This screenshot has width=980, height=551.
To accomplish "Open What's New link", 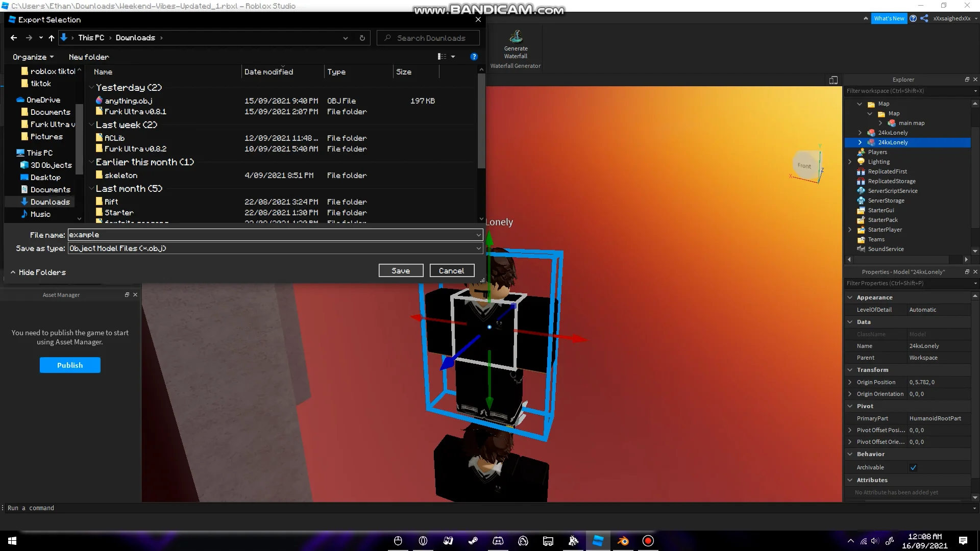I will (x=889, y=18).
